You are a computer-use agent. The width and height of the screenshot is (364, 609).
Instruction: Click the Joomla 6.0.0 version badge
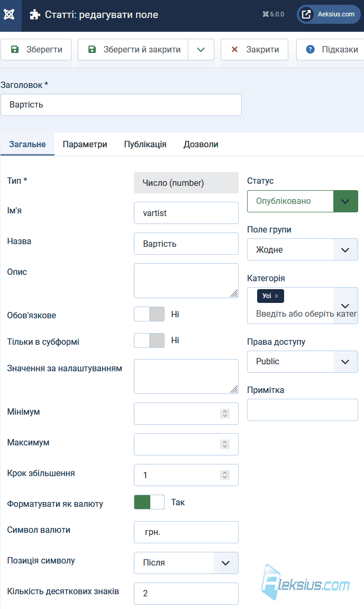[x=273, y=14]
